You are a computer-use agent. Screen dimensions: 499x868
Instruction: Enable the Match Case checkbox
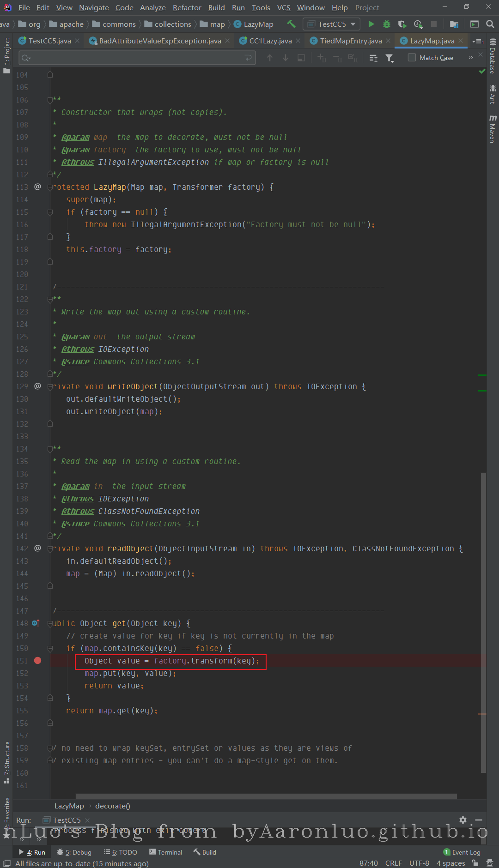(x=412, y=58)
